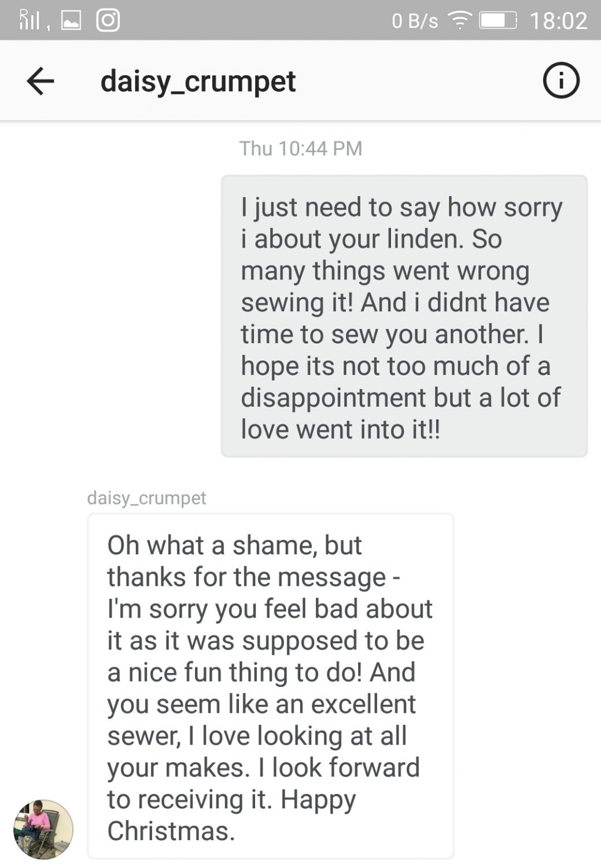Image resolution: width=601 pixels, height=868 pixels.
Task: Tap the word "excellent" in the reply
Action: pos(363,704)
